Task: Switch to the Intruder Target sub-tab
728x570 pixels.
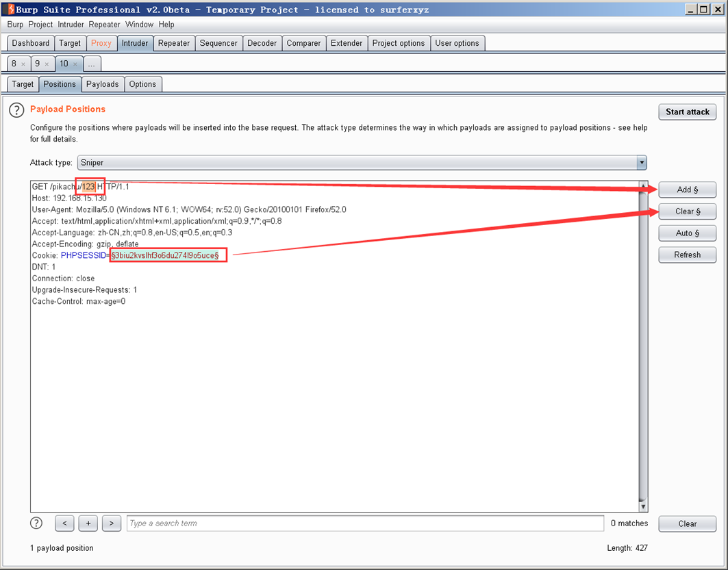Action: pyautogui.click(x=23, y=84)
